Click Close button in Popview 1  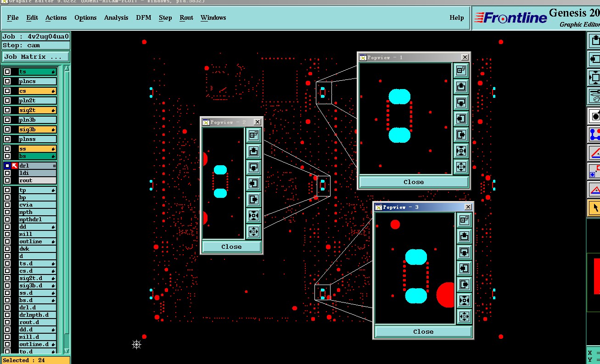414,182
